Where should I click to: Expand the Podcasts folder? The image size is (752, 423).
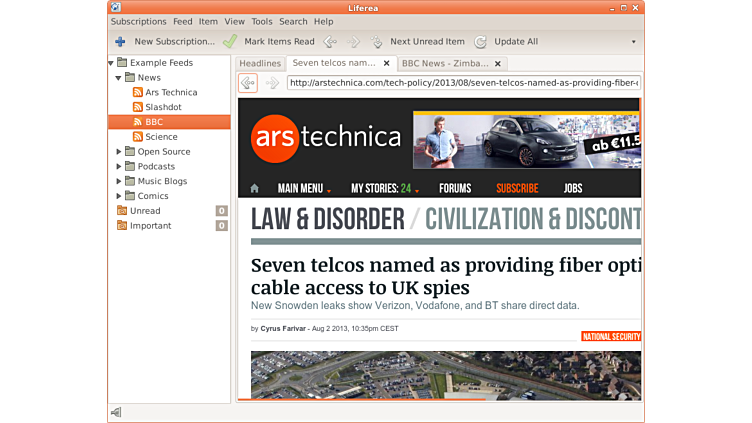[x=119, y=166]
